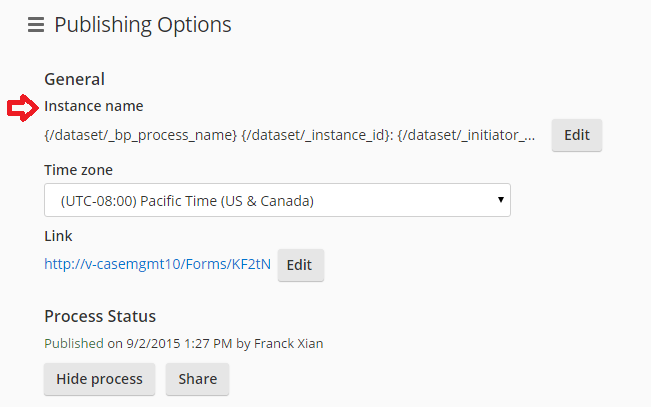
Task: Click the 9/2/2015 1:27 PM timestamp
Action: coord(179,344)
